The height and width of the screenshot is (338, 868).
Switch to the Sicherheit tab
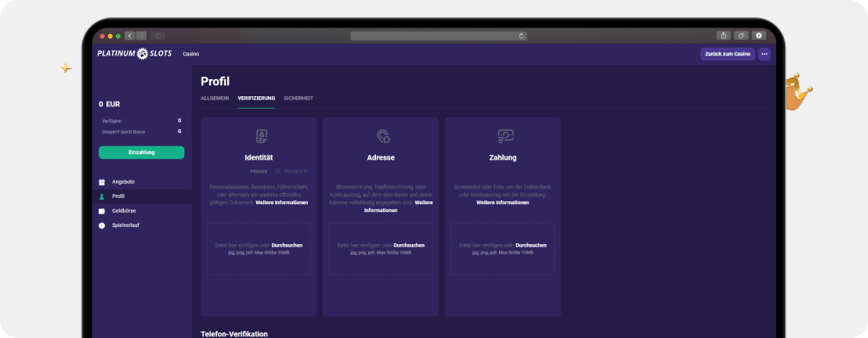(x=298, y=98)
